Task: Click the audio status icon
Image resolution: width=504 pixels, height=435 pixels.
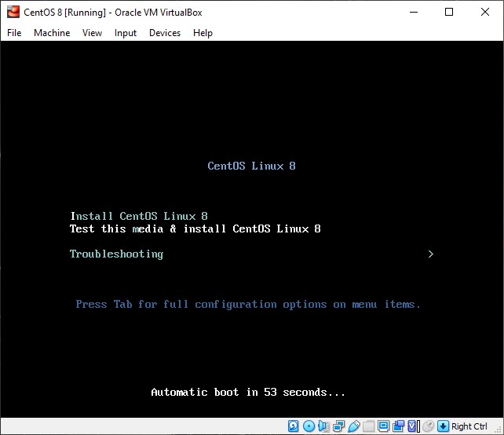Action: [323, 426]
